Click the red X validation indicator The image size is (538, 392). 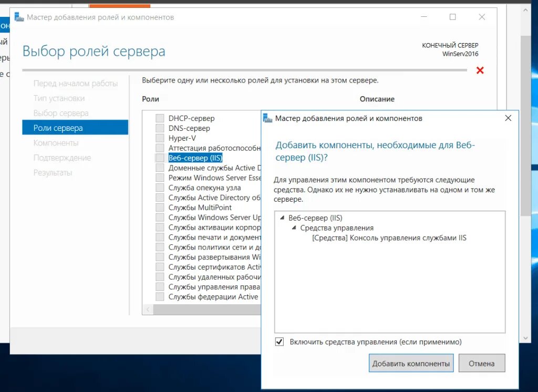click(x=479, y=70)
